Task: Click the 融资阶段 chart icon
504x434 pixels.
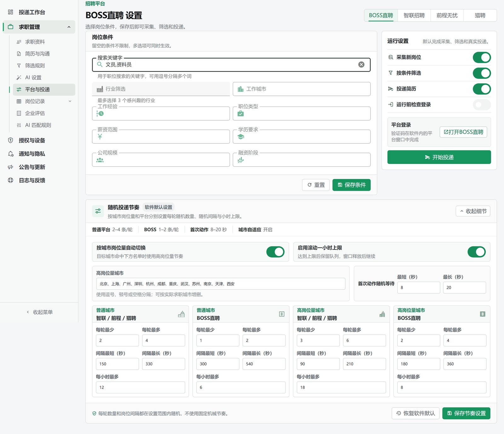Action: [x=241, y=160]
